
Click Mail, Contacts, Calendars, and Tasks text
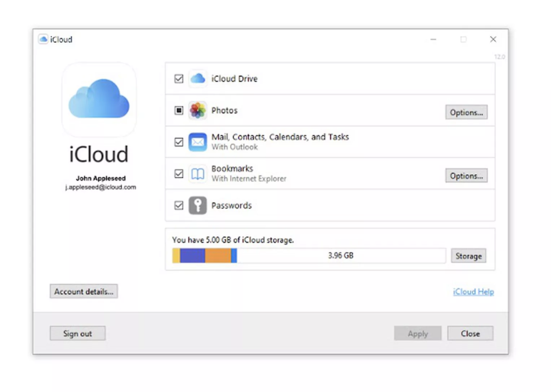280,137
